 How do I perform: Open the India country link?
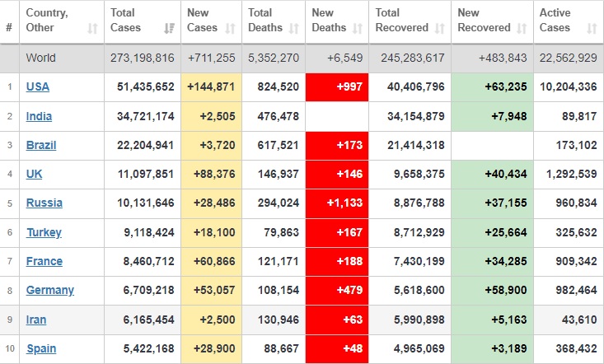[x=39, y=116]
